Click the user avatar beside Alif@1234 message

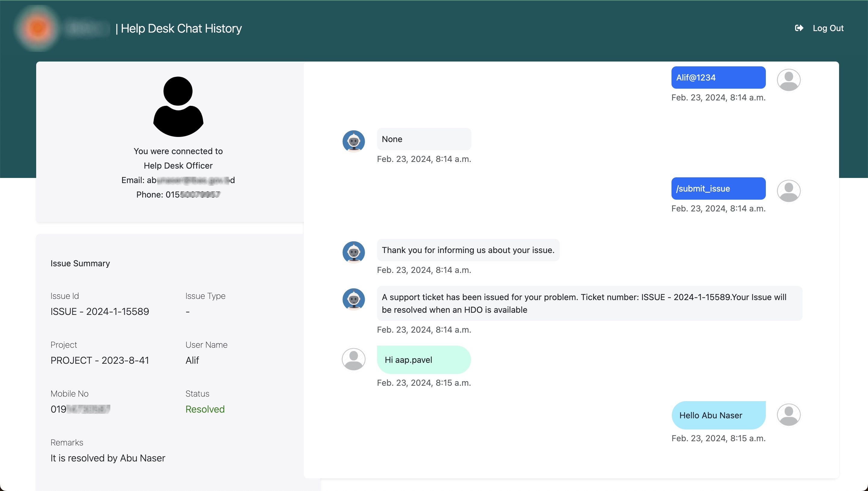pos(788,80)
